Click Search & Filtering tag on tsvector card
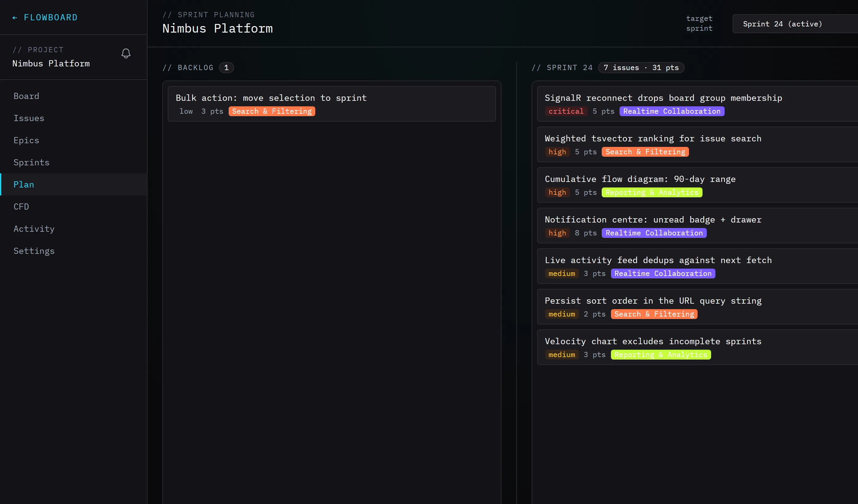 (x=645, y=152)
